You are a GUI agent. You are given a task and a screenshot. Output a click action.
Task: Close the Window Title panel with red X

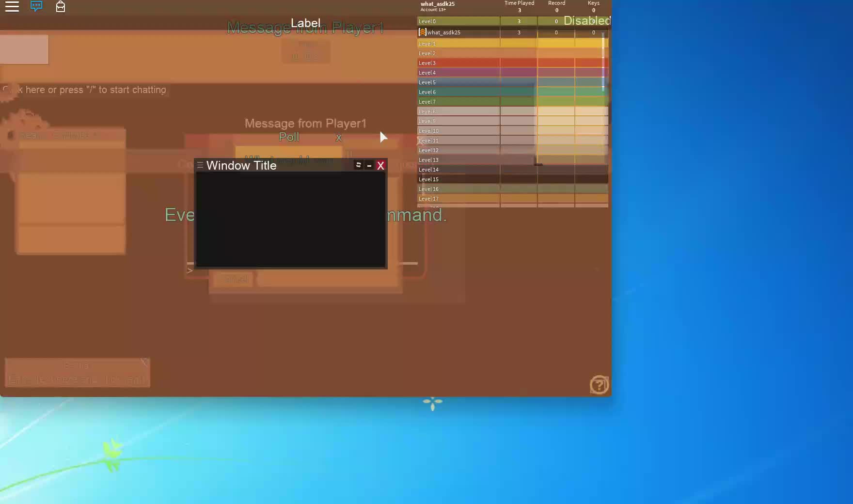coord(380,166)
